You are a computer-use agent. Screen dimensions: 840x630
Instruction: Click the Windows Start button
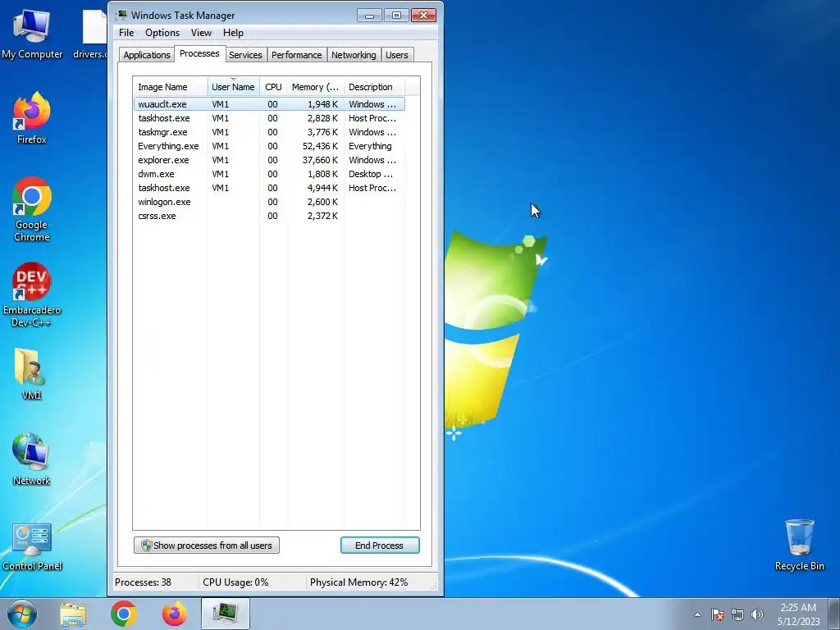pos(22,614)
